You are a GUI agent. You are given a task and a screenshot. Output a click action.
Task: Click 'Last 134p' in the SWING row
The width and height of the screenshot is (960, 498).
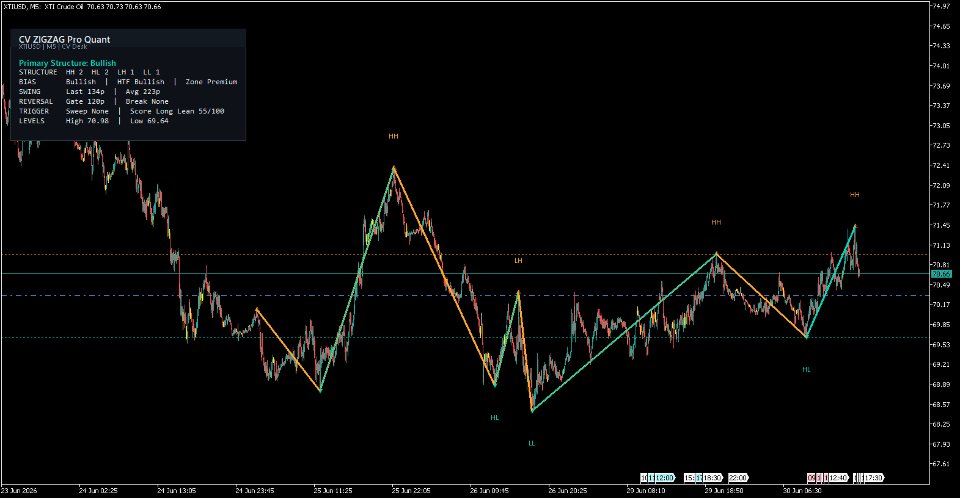(85, 92)
